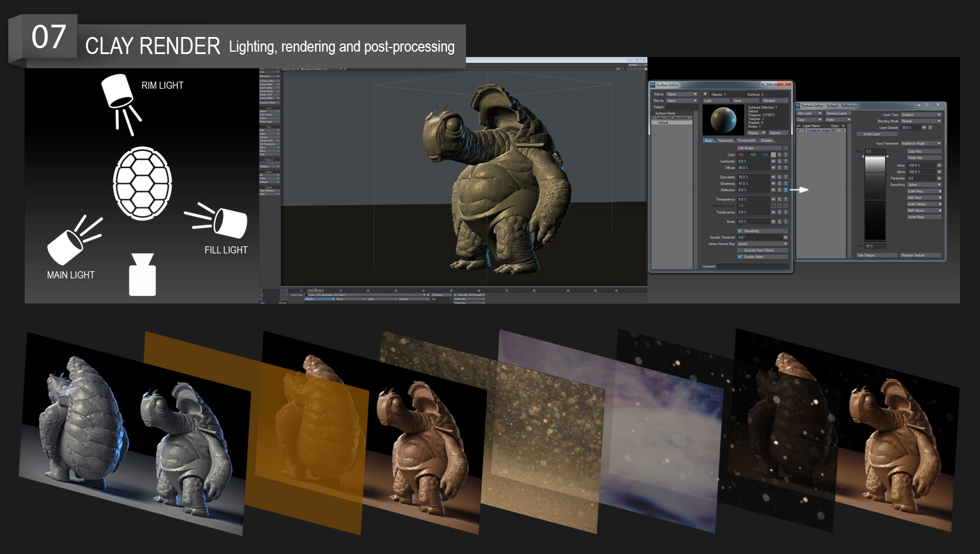The width and height of the screenshot is (980, 554).
Task: Click the Luminosity value slider arrows
Action: [773, 161]
